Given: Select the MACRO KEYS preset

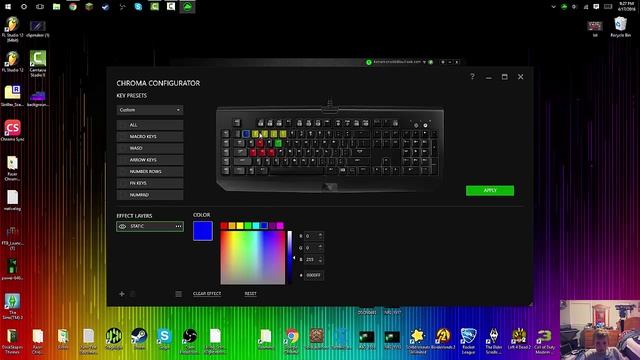Looking at the screenshot, I should click(150, 137).
